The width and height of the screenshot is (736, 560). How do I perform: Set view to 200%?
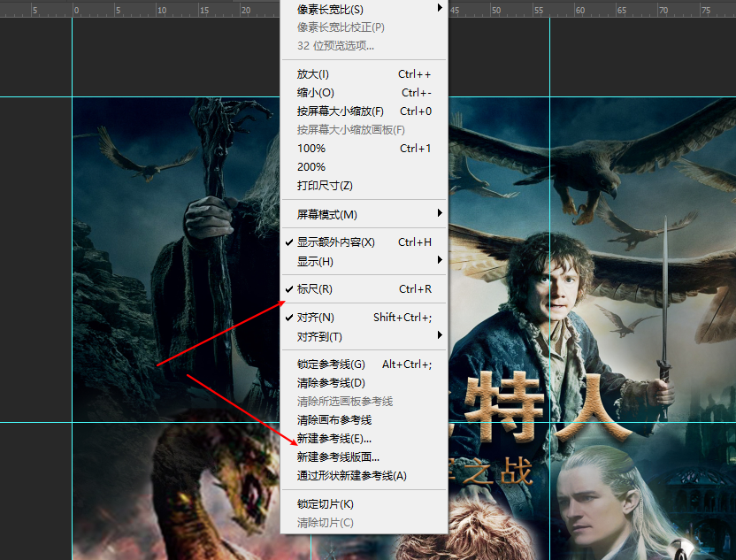coord(364,166)
